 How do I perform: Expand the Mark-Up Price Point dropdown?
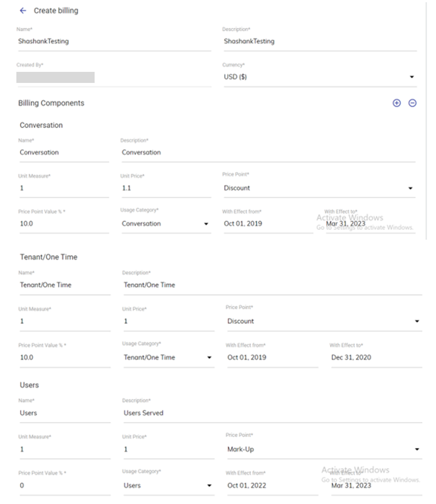[323, 450]
